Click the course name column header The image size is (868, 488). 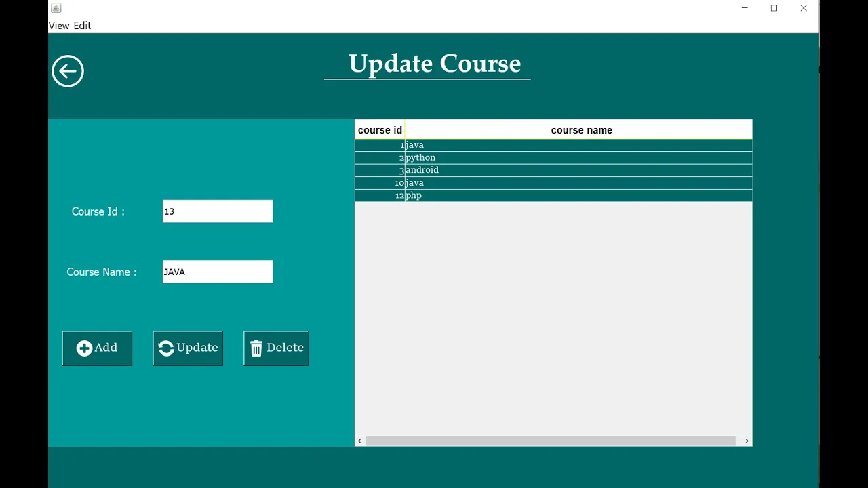[x=578, y=130]
